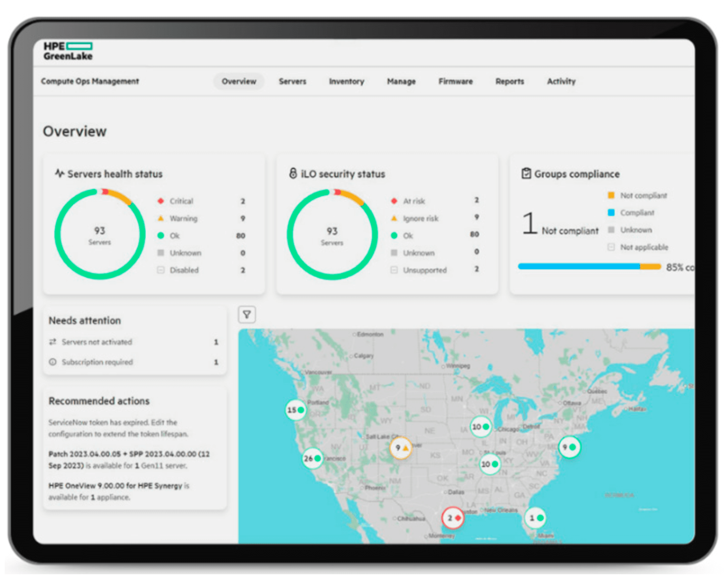Select the 10-server map cluster near St. Louis
The height and width of the screenshot is (588, 727).
point(489,464)
